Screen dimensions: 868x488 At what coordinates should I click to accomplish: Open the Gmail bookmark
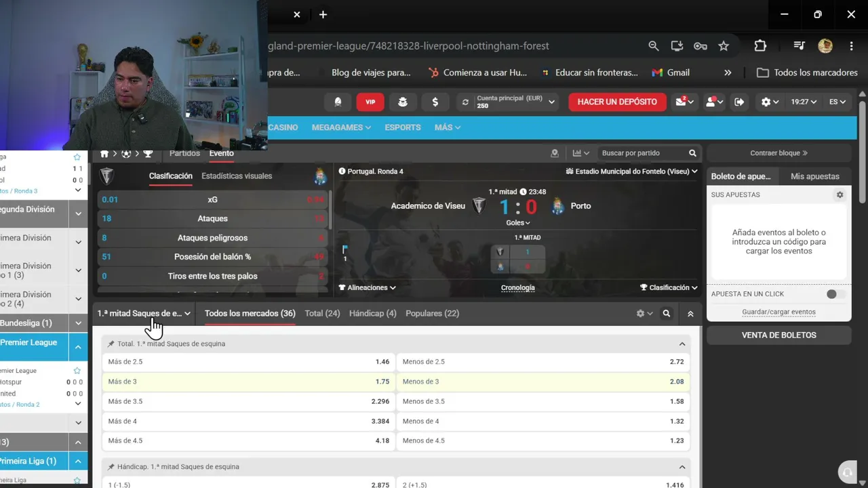(x=671, y=73)
